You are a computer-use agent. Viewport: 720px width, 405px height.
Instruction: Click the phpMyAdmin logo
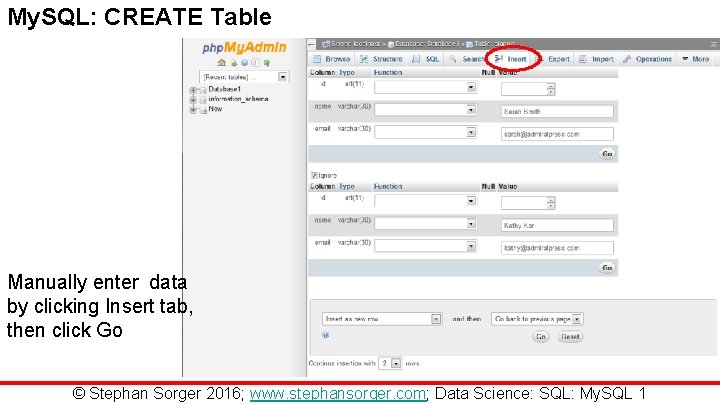coord(244,48)
